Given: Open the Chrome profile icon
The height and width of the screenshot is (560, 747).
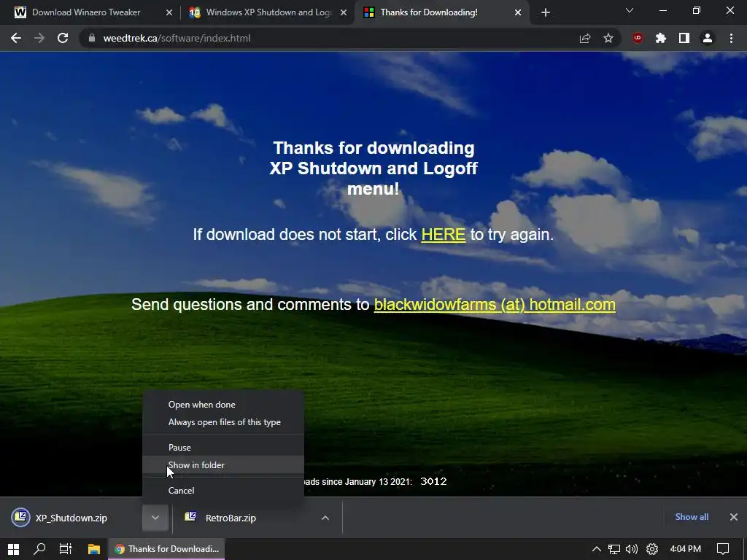Looking at the screenshot, I should point(708,38).
